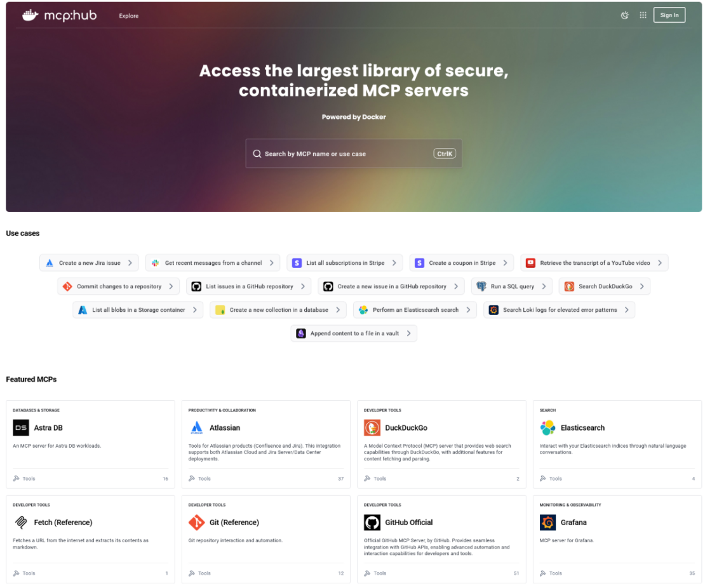Open the apps grid icon in the header
Viewport: 705px width, 588px height.
[x=643, y=15]
